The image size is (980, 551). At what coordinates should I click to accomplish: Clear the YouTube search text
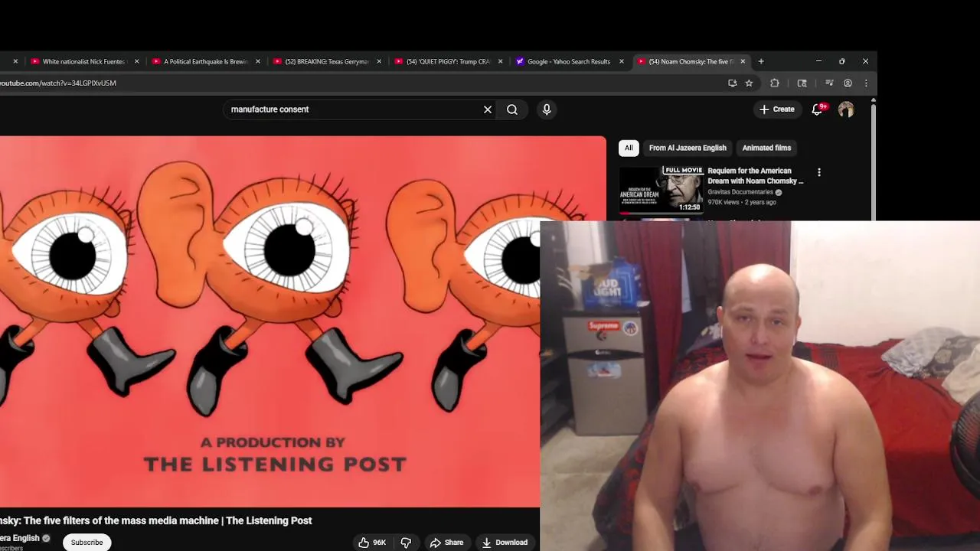488,109
